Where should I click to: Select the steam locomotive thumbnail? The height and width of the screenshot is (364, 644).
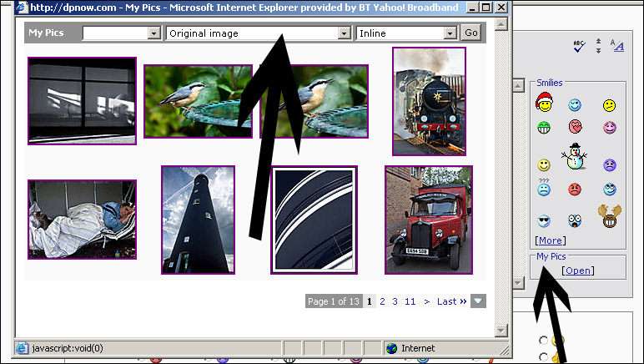tap(429, 101)
